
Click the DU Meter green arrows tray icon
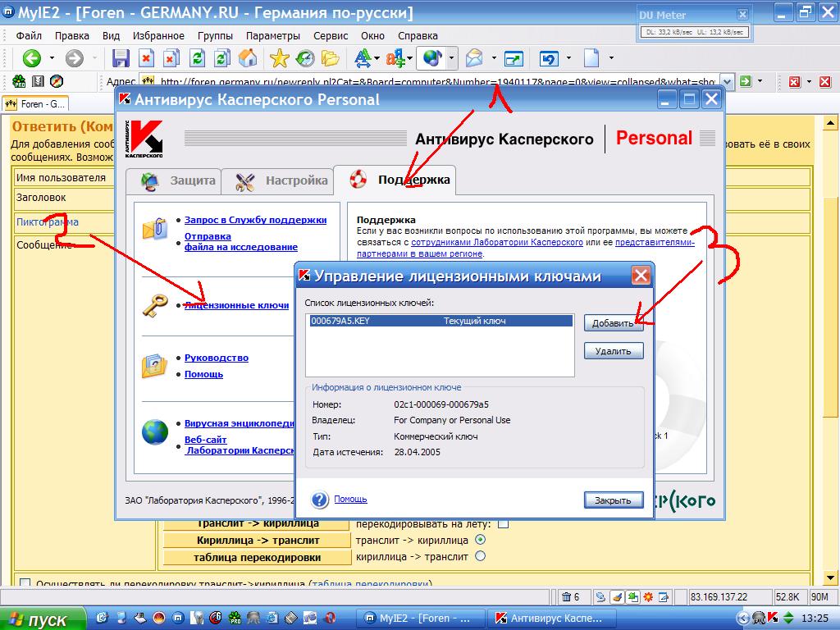point(788,618)
